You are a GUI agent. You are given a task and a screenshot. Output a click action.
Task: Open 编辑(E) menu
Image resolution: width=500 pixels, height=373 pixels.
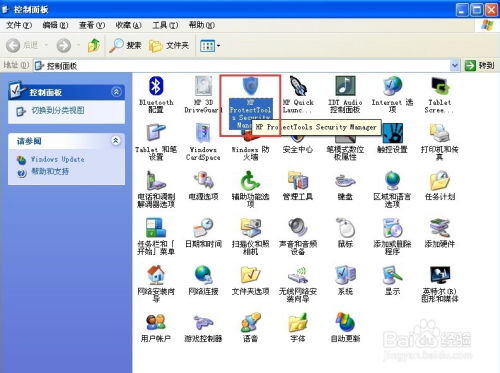tap(55, 25)
